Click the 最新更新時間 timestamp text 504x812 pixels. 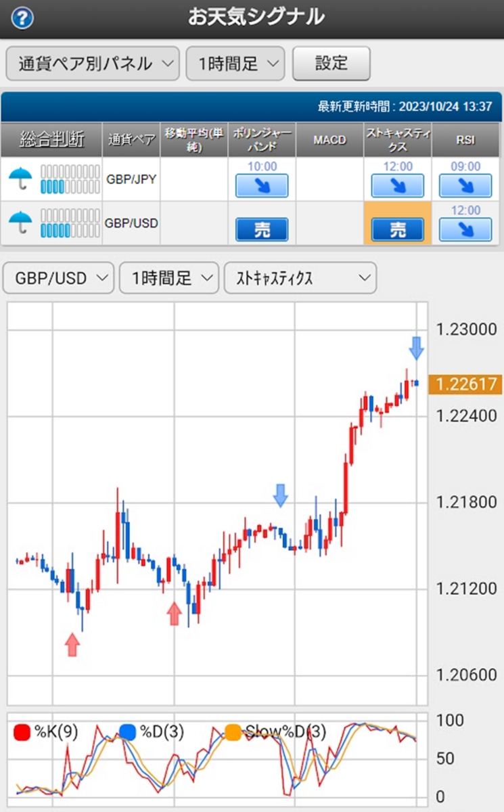406,107
